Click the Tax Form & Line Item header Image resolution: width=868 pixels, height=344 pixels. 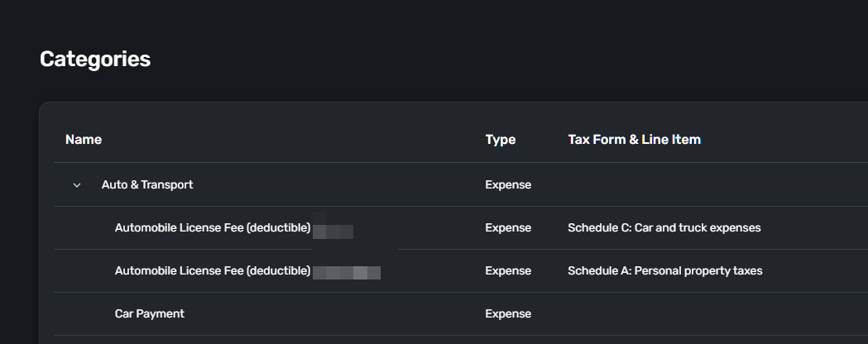[x=634, y=140]
